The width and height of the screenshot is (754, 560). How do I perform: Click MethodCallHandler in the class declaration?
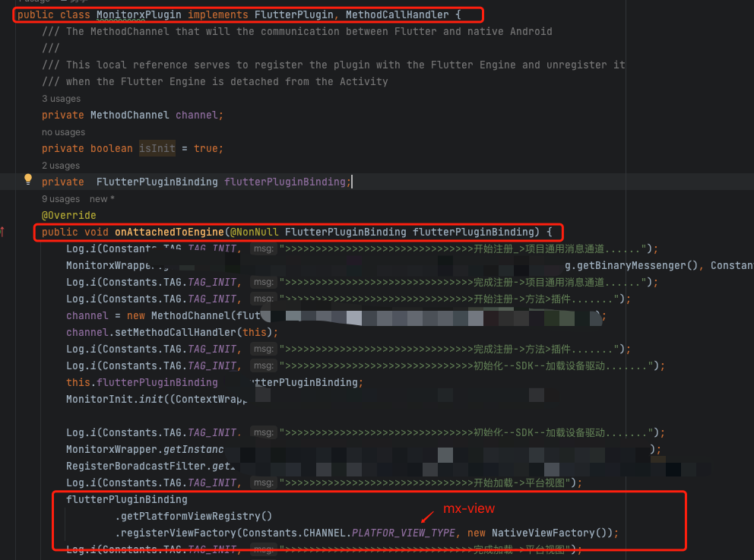[x=398, y=15]
